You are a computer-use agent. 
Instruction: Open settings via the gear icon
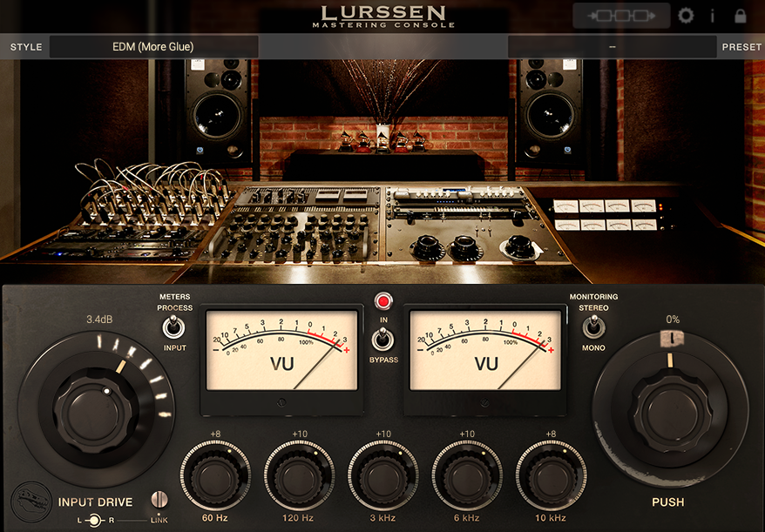tap(686, 16)
